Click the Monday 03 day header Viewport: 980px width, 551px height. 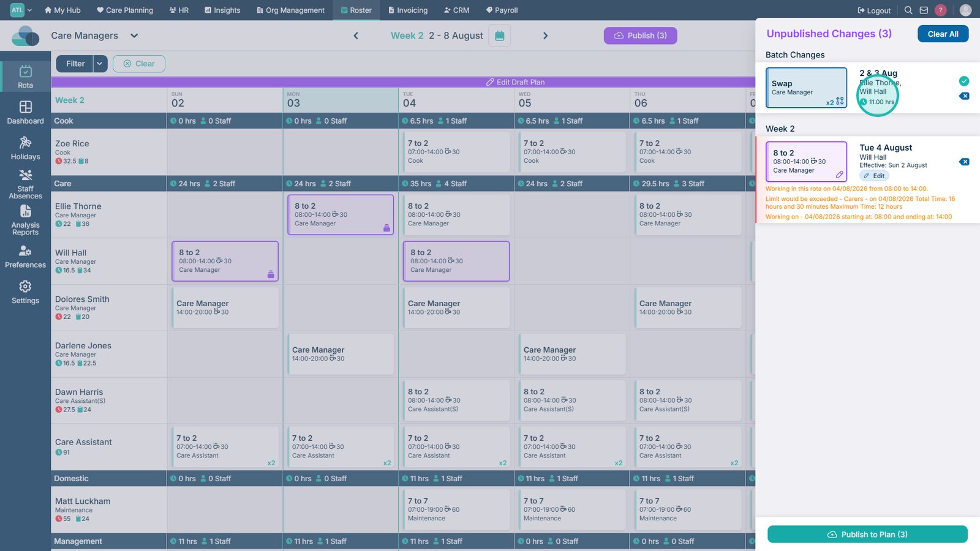pos(341,100)
